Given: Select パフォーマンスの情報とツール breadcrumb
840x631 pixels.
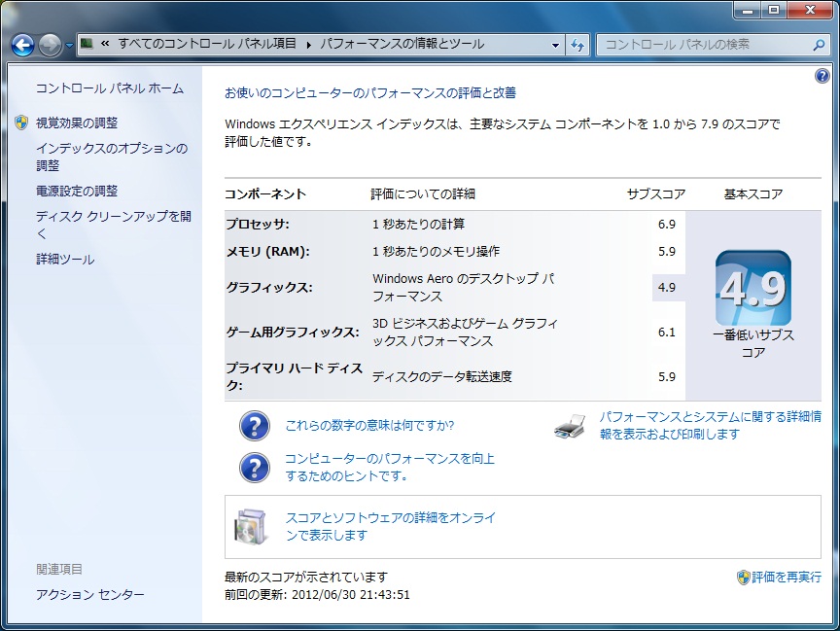Looking at the screenshot, I should point(402,44).
